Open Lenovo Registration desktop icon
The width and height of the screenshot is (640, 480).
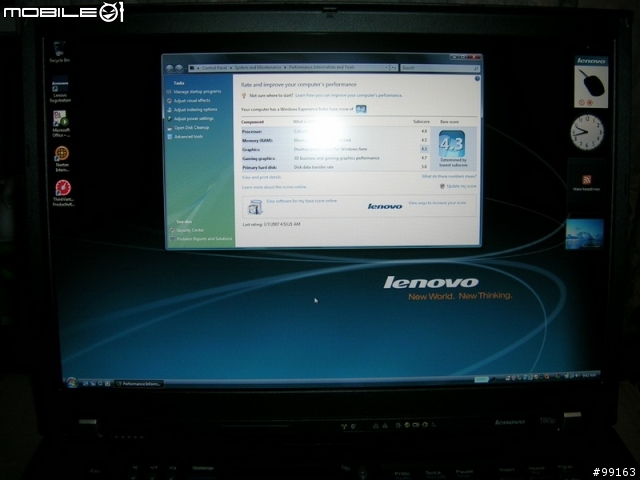click(x=60, y=89)
